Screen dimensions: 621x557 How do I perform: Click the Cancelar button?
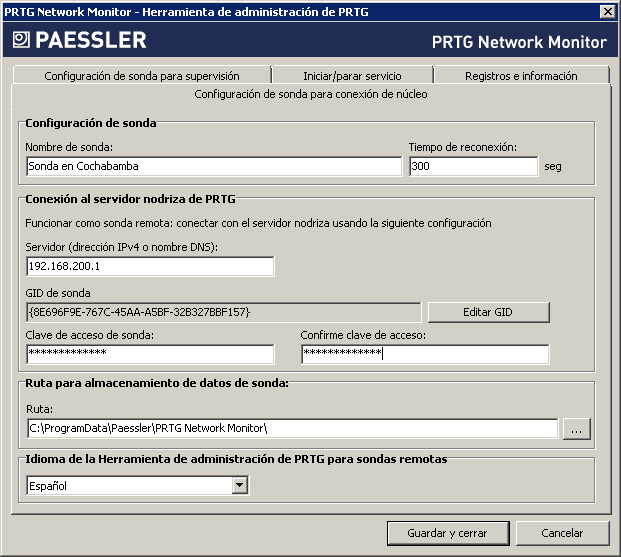tap(562, 533)
